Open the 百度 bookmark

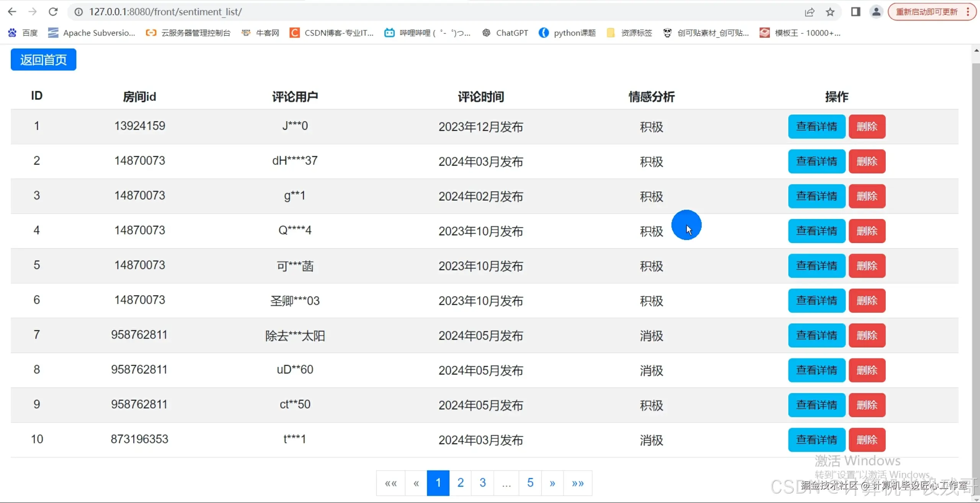(23, 33)
